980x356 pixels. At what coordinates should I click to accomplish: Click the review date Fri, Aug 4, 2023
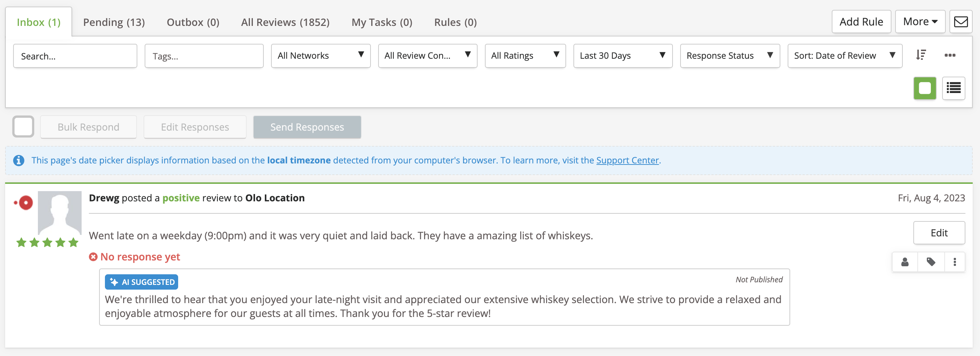point(931,198)
